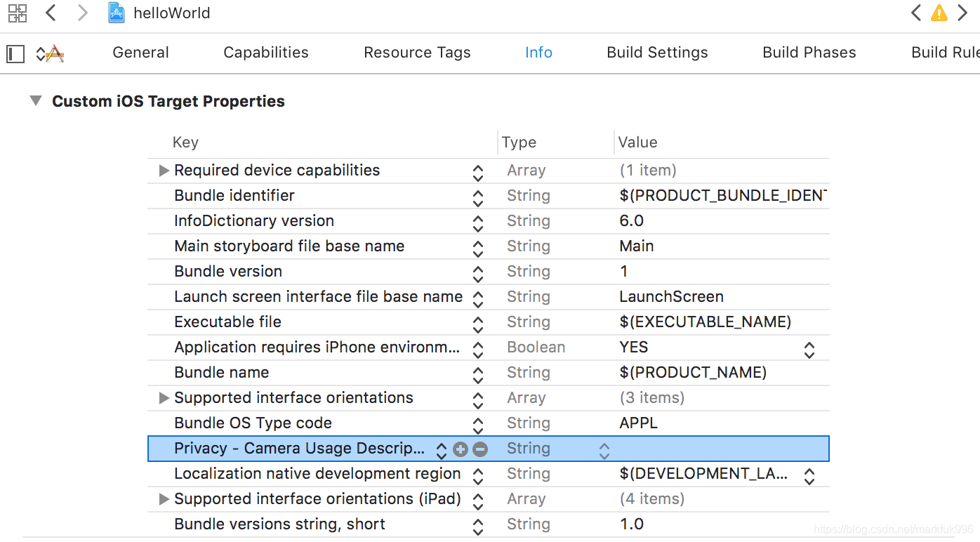Switch to the Capabilities tab
Viewport: 980px width, 542px height.
click(x=265, y=53)
